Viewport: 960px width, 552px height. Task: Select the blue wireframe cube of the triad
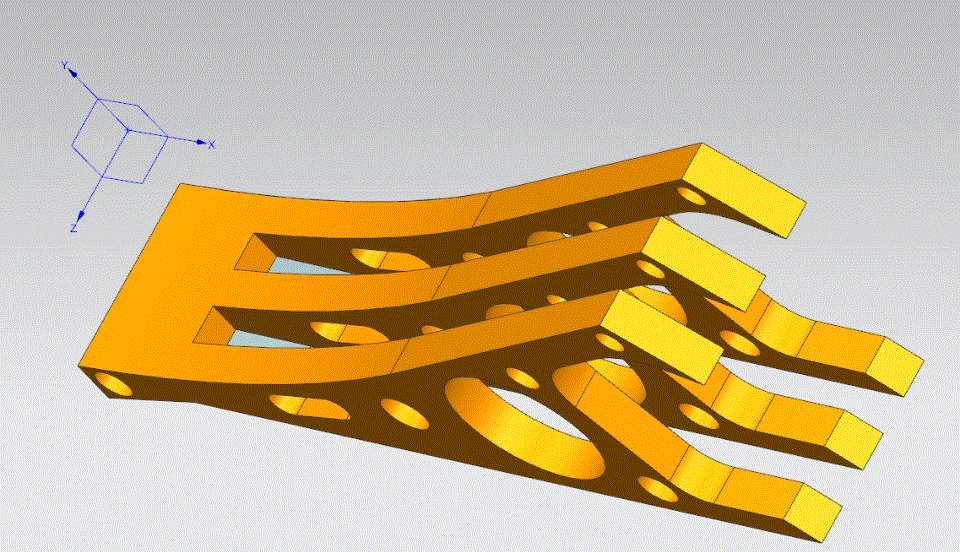(120, 140)
